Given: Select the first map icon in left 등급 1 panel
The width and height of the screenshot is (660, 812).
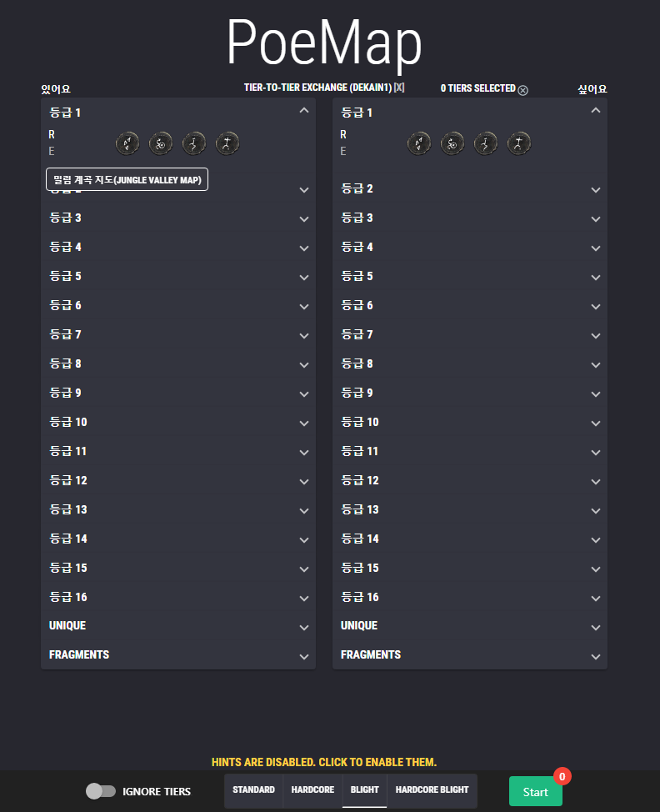Looking at the screenshot, I should coord(127,143).
